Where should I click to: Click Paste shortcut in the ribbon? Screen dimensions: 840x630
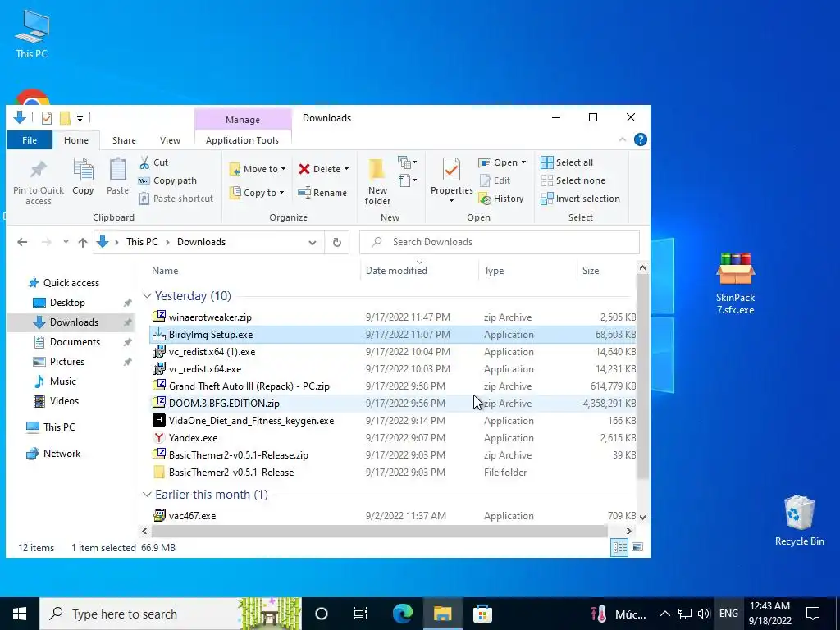click(x=176, y=199)
